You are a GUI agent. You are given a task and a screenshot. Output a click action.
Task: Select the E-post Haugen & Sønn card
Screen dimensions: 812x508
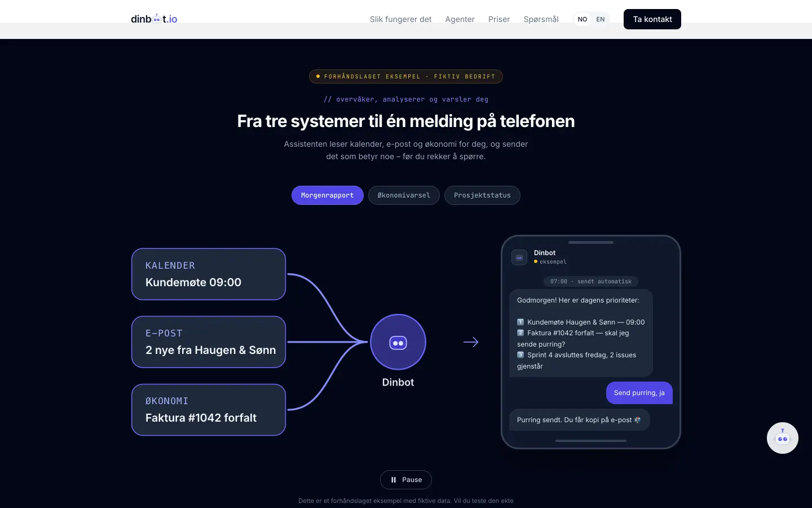point(209,342)
